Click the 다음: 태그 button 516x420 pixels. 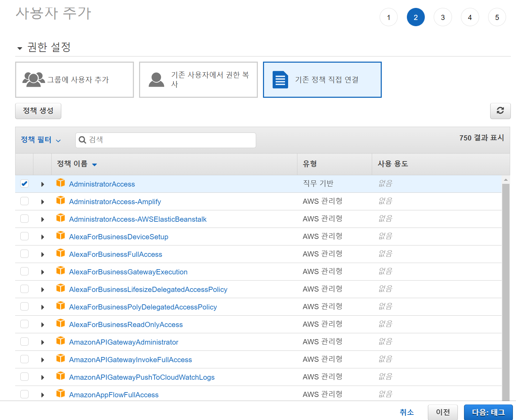pos(488,412)
